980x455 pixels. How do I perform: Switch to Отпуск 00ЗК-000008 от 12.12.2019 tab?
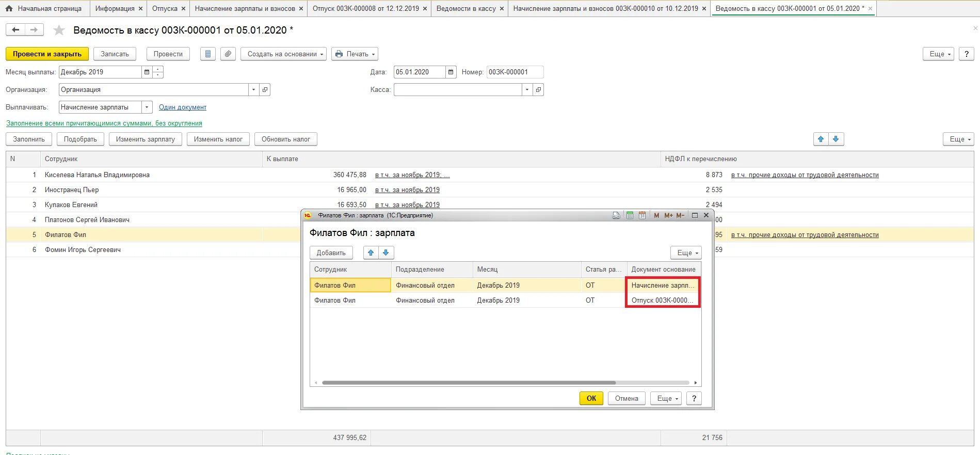point(366,8)
